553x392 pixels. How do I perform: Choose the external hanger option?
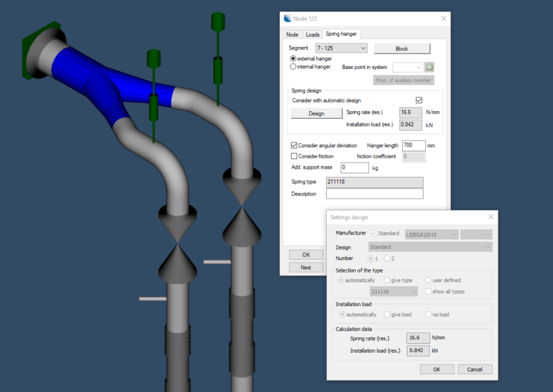point(294,59)
